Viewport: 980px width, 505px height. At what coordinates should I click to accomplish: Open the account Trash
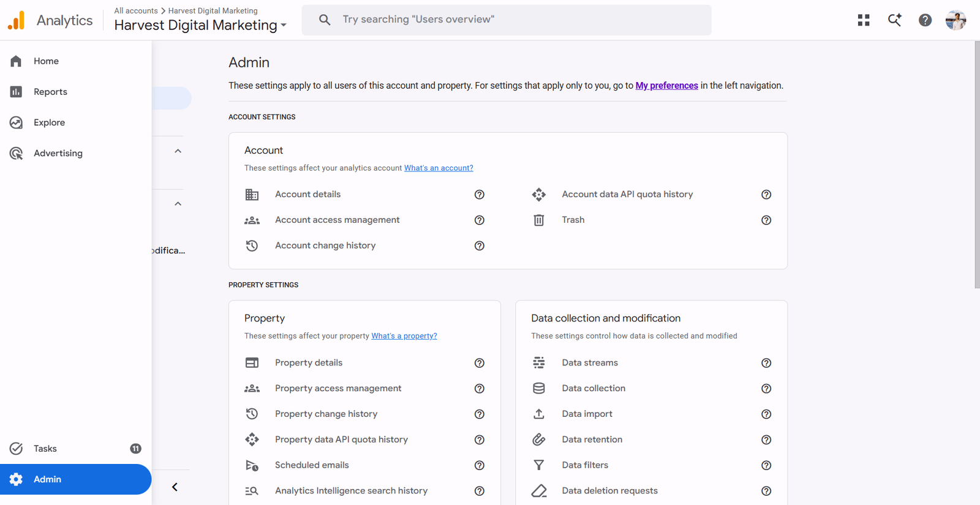(x=573, y=220)
